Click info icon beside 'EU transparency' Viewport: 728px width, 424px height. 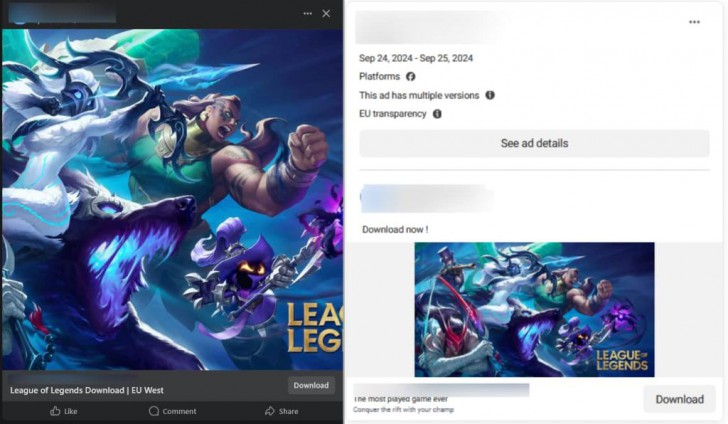[x=437, y=114]
